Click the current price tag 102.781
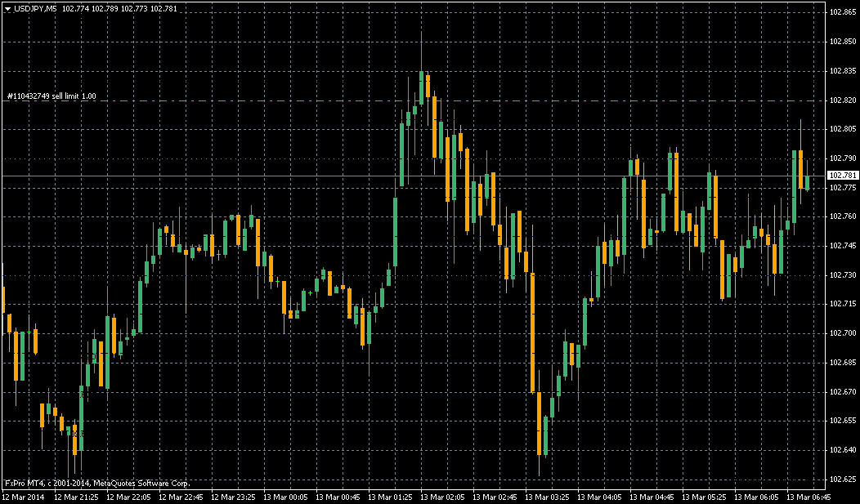Screen dimensions: 860x504 tap(843, 176)
